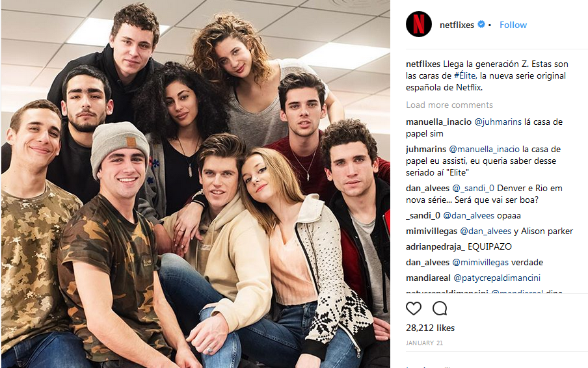Load more comments

click(x=449, y=105)
